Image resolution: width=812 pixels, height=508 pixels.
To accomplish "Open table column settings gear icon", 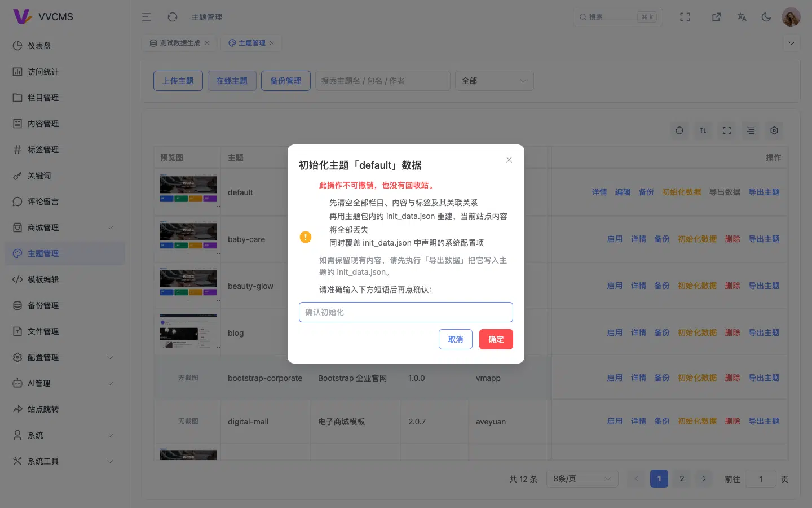I will [774, 130].
